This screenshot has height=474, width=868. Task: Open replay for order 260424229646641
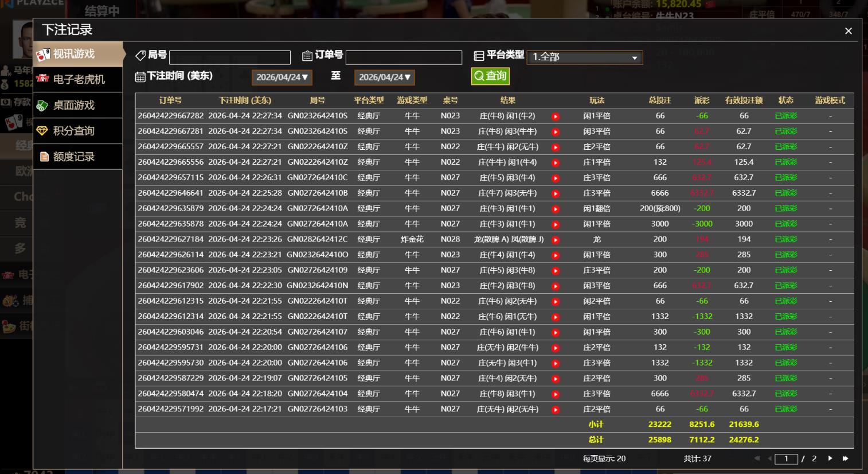555,194
